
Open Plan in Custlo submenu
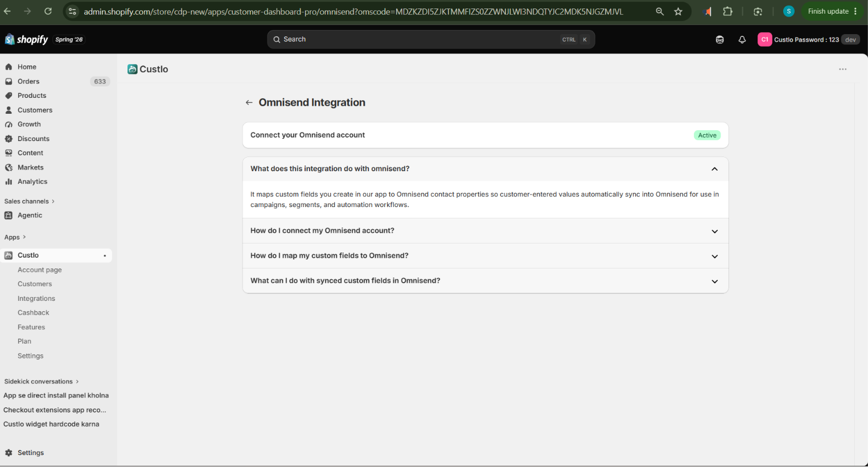(x=24, y=342)
